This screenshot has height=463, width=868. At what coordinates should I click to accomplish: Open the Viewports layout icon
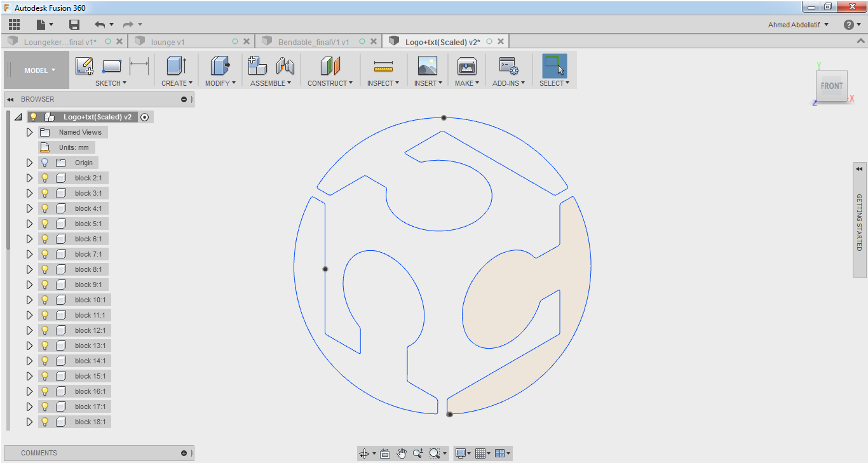[x=499, y=453]
